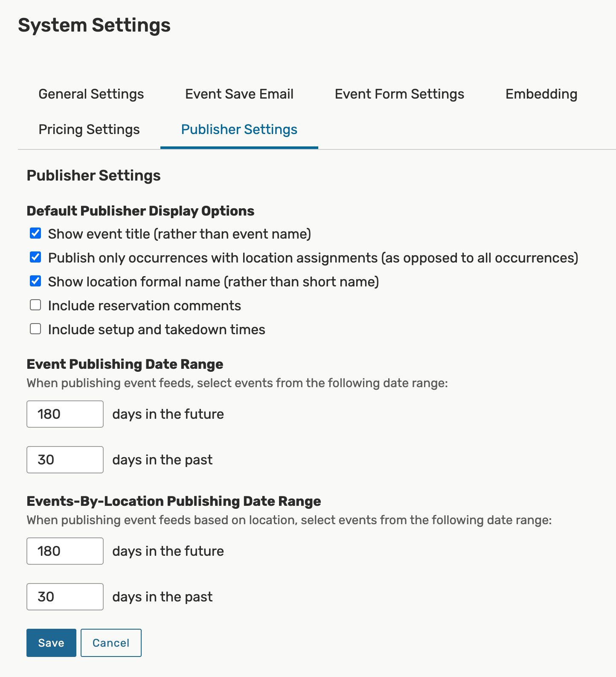Click the Publisher Settings tab
Viewport: 616px width, 677px height.
239,129
